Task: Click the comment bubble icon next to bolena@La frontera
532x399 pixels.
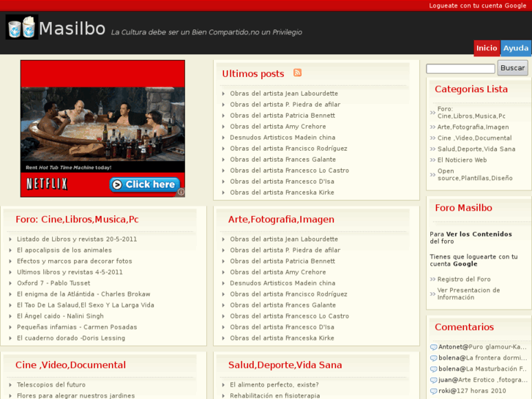Action: click(x=434, y=358)
